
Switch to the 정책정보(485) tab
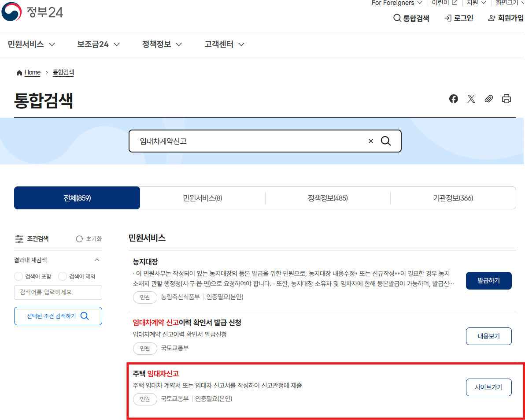[x=328, y=197]
